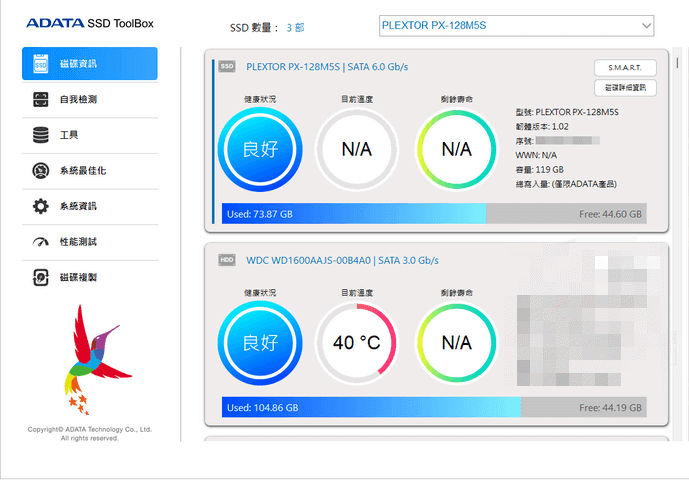Click the PLEXTOR remaining life N/A gauge
689x480 pixels.
click(x=457, y=149)
